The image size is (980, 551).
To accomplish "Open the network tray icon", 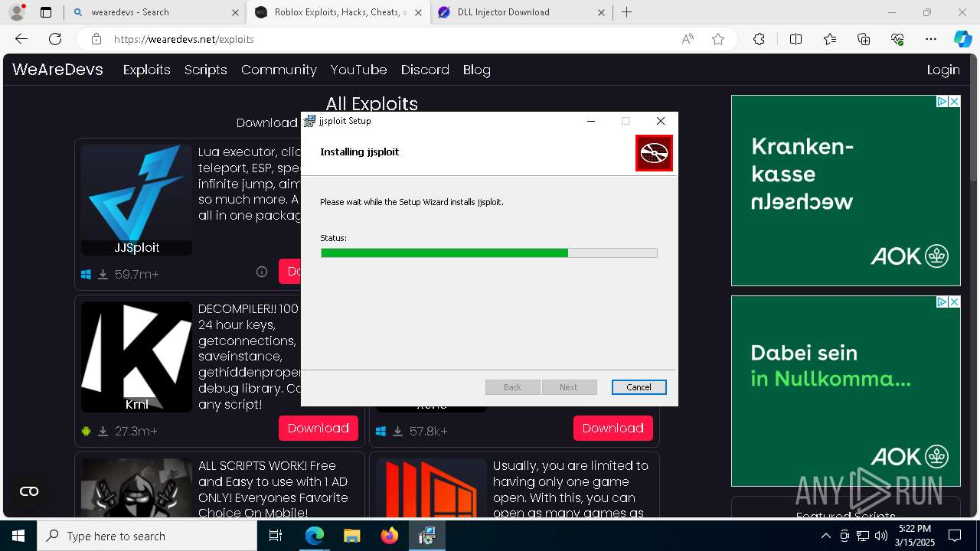I will point(863,536).
